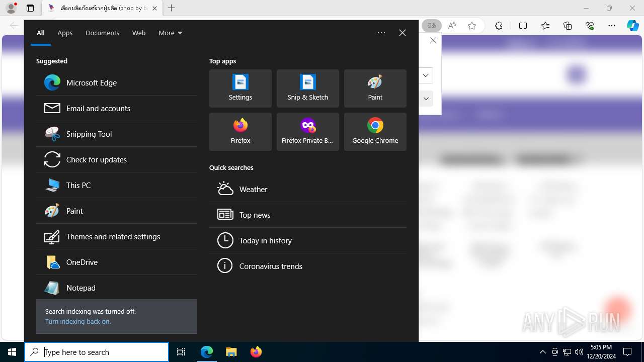Click the Edge translate icon
Viewport: 644px width, 362px height.
(432, 26)
